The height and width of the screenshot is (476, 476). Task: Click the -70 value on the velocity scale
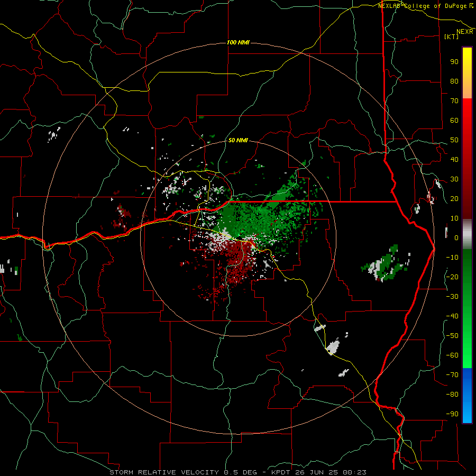[452, 375]
